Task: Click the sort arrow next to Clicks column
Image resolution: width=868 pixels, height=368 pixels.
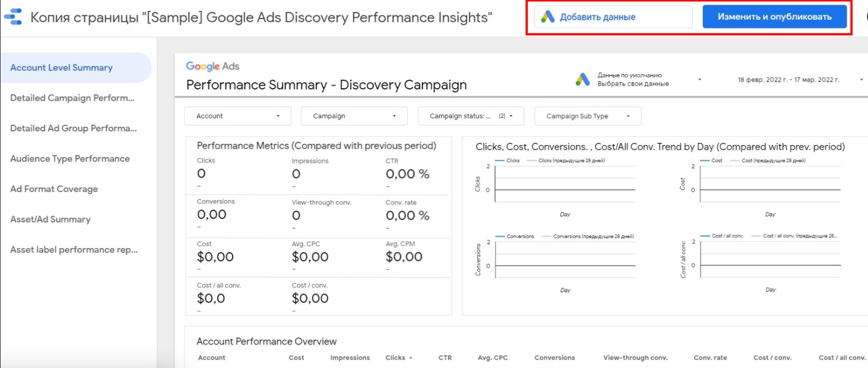Action: [x=411, y=358]
